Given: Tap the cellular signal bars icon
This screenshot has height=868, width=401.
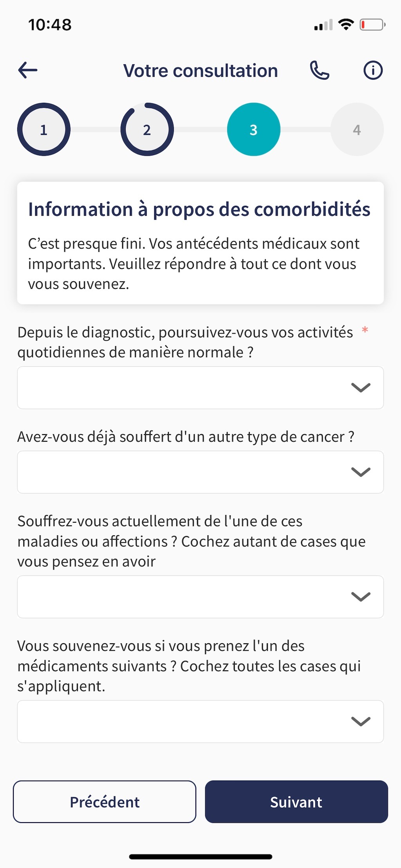Looking at the screenshot, I should 323,25.
